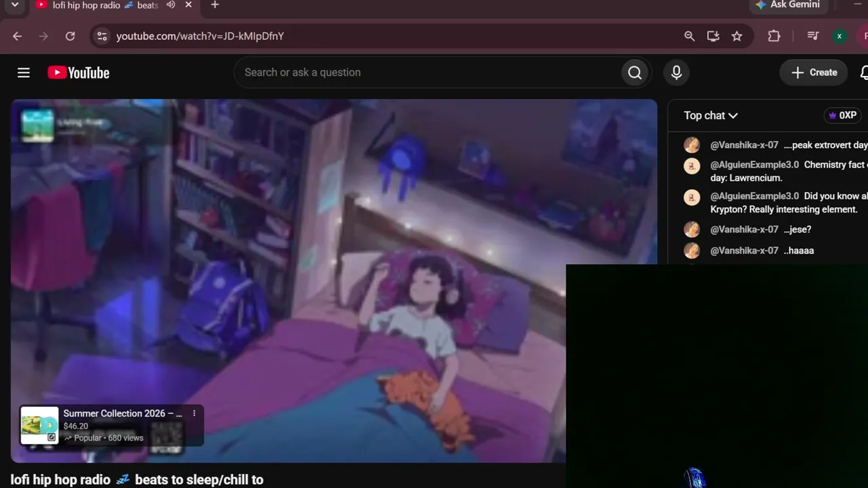Screen dimensions: 868x488
Task: Click Vanshika avatar beside the haaaa message
Action: (x=692, y=251)
